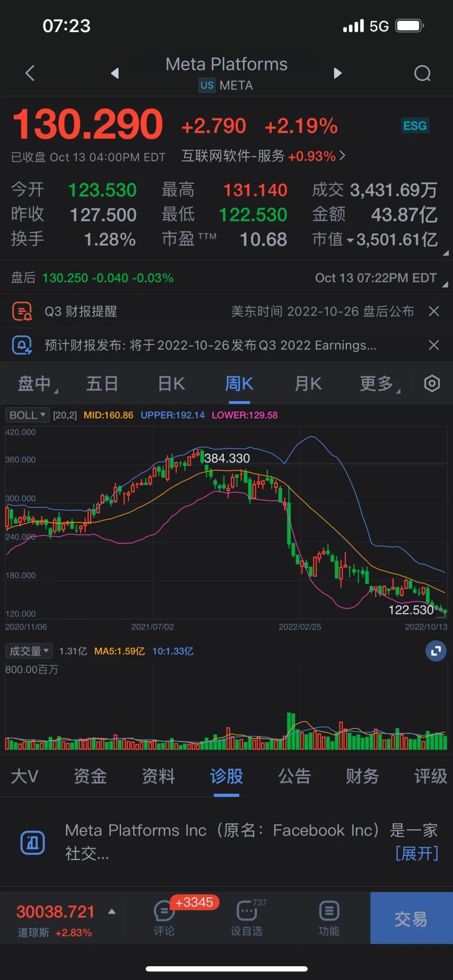Open the 财务 tab
Screen dimensions: 453x980
coord(362,776)
